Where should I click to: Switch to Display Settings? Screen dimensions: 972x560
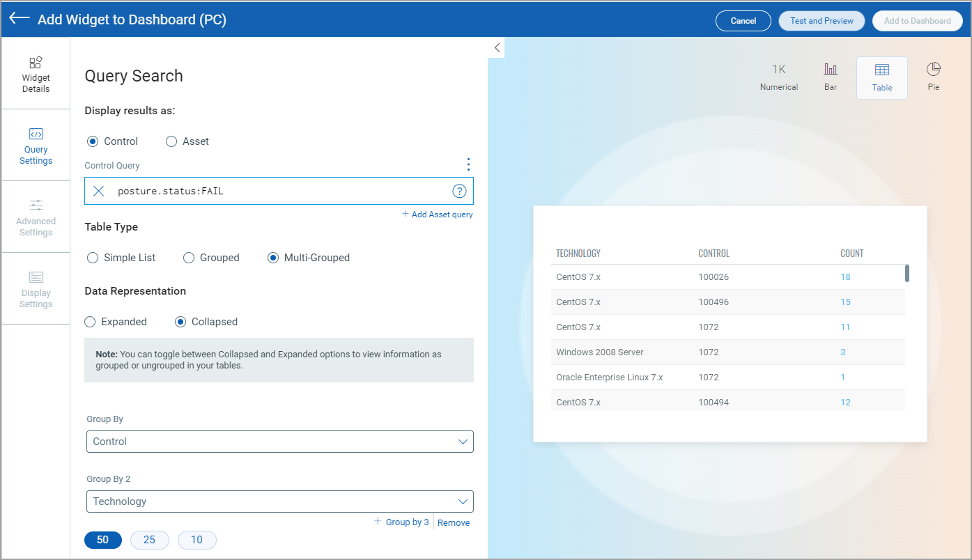tap(36, 288)
